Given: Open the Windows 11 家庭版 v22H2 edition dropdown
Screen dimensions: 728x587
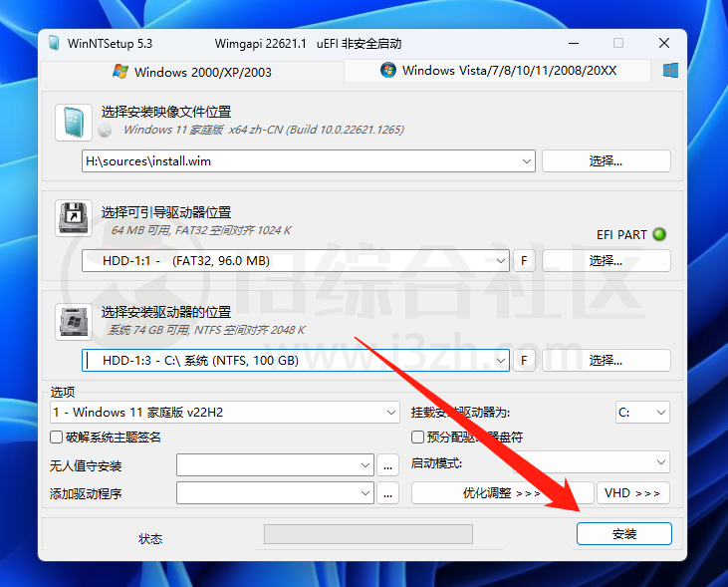Looking at the screenshot, I should pos(225,413).
